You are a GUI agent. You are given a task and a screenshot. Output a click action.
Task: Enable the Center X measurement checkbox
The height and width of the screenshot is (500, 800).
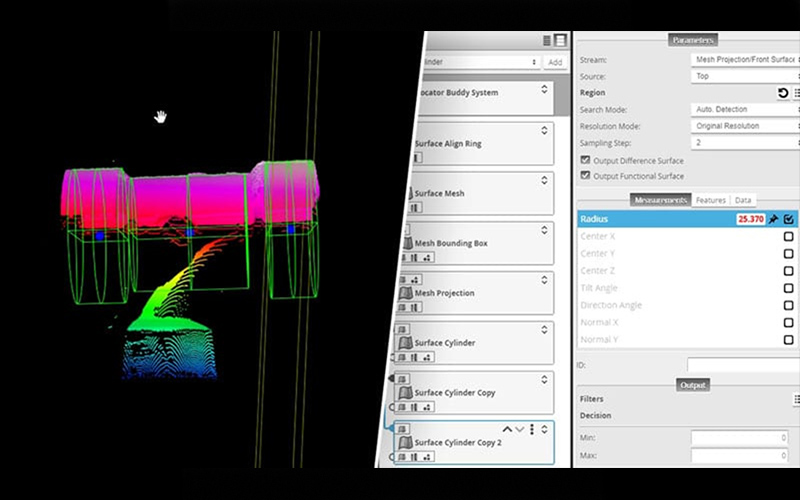[x=789, y=237]
